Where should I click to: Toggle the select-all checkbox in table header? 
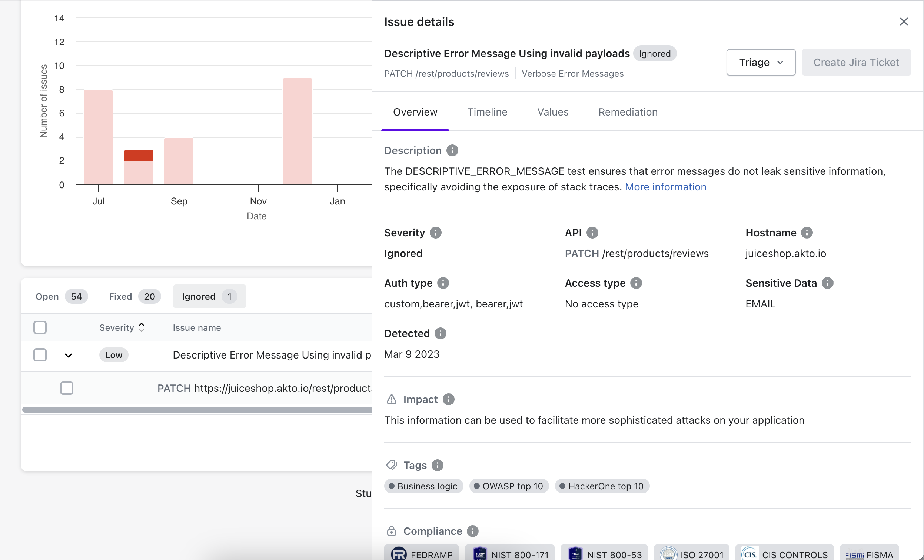40,328
